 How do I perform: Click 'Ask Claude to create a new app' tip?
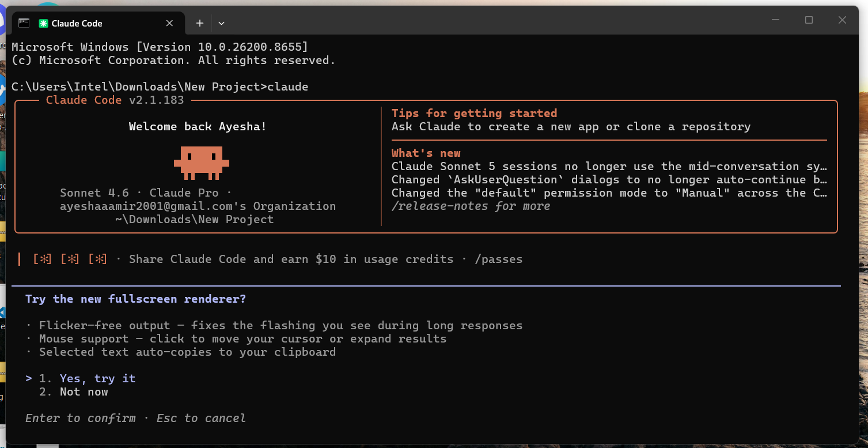pos(571,126)
